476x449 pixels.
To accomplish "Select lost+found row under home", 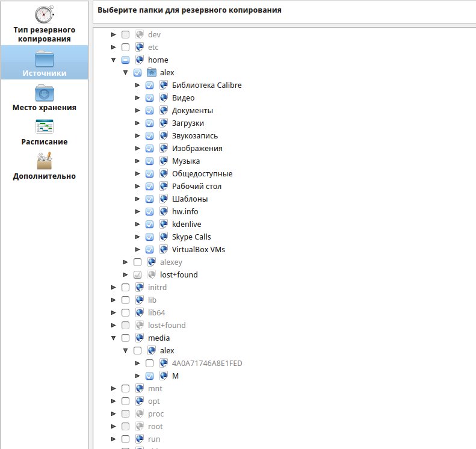I will (179, 274).
